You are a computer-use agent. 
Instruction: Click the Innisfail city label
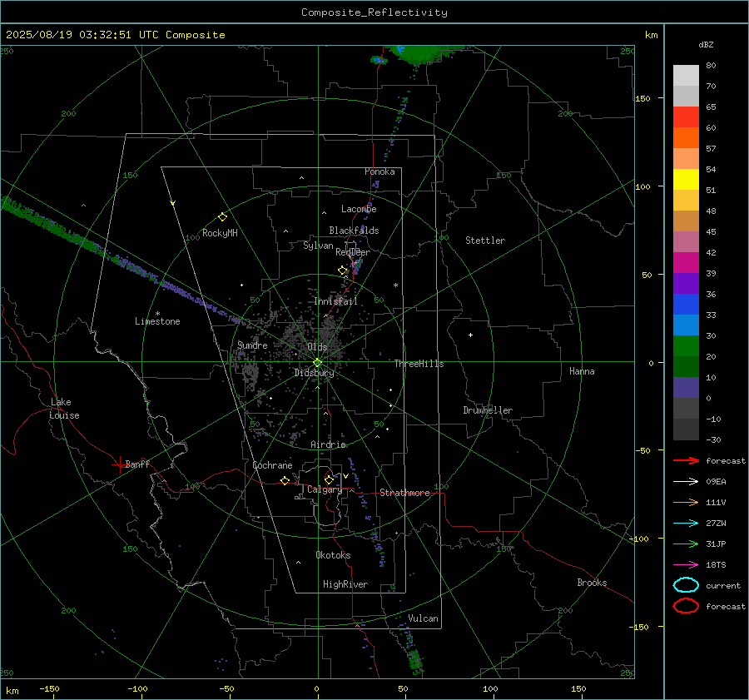point(335,301)
